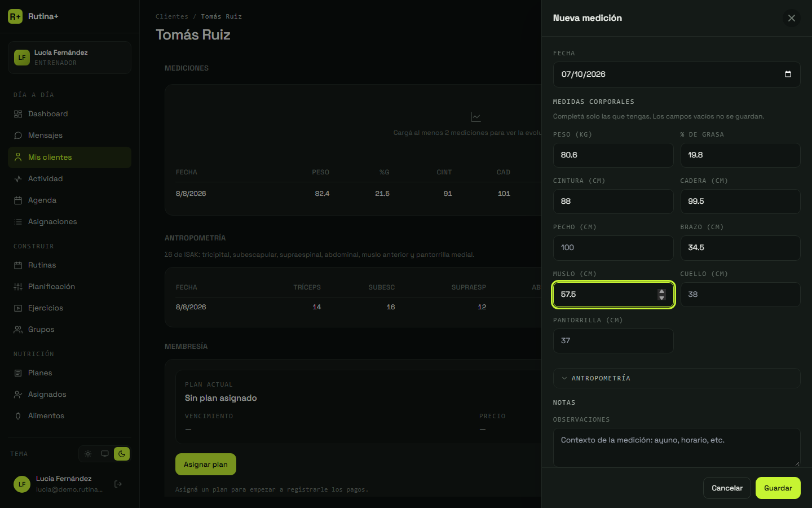The image size is (812, 508).
Task: Click the Cadera (cm) field
Action: pyautogui.click(x=740, y=202)
